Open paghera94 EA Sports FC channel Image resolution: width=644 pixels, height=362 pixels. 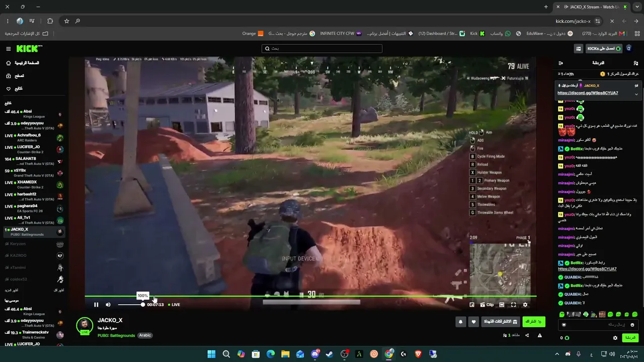33,208
